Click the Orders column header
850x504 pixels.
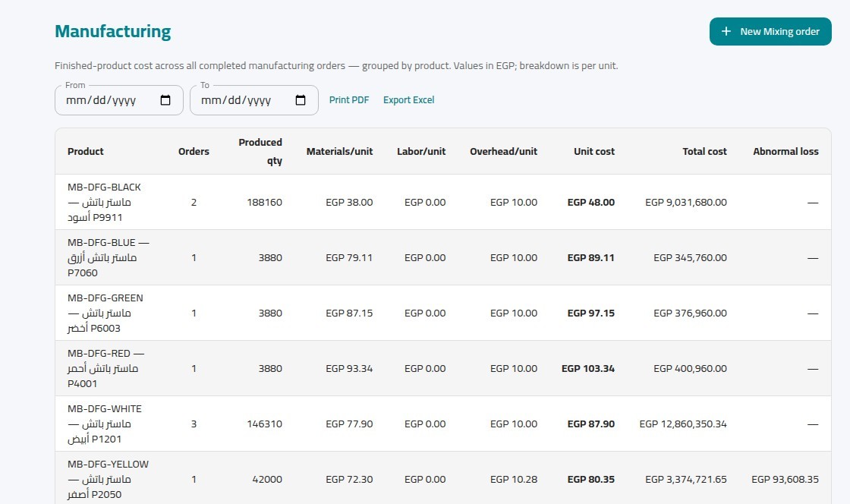point(194,151)
